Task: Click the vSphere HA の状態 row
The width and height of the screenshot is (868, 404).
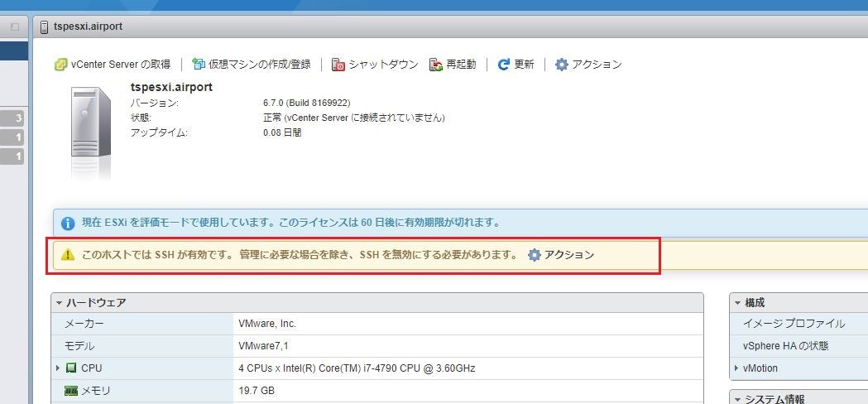Action: click(x=798, y=346)
